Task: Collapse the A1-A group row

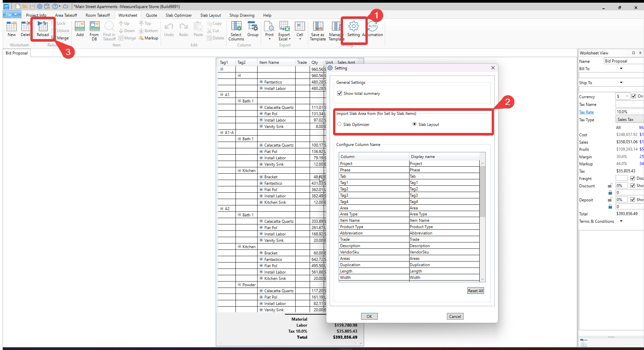Action: [x=221, y=132]
